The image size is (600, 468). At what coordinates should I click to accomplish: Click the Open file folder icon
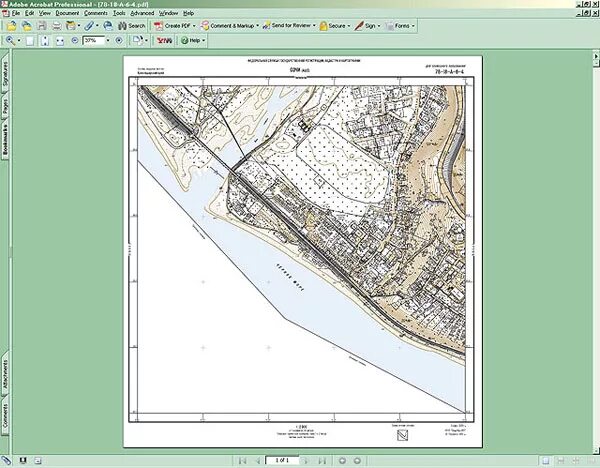pos(11,26)
